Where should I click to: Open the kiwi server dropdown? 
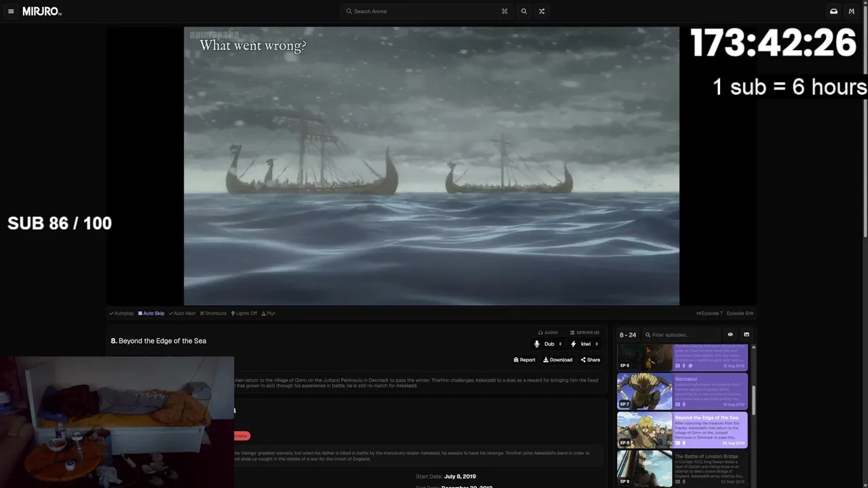tap(585, 344)
